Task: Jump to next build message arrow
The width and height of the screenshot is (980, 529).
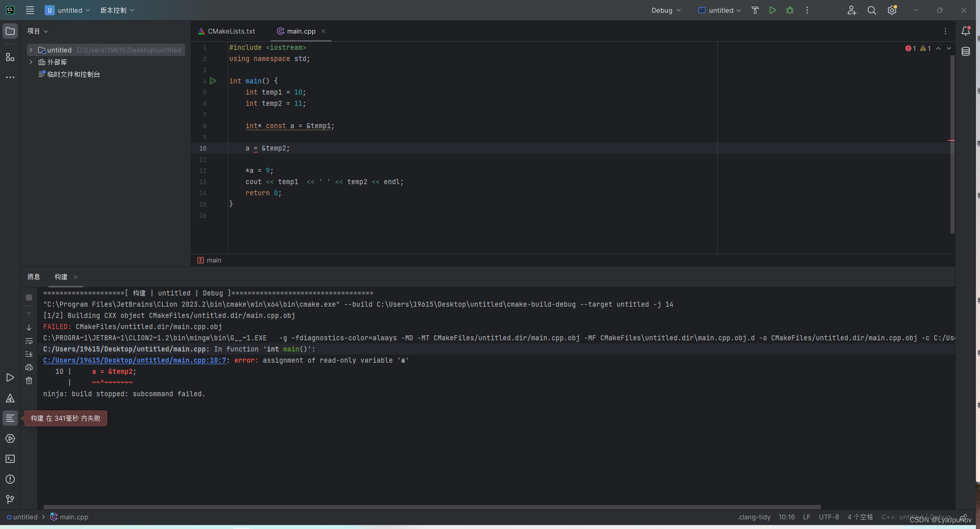Action: point(29,328)
